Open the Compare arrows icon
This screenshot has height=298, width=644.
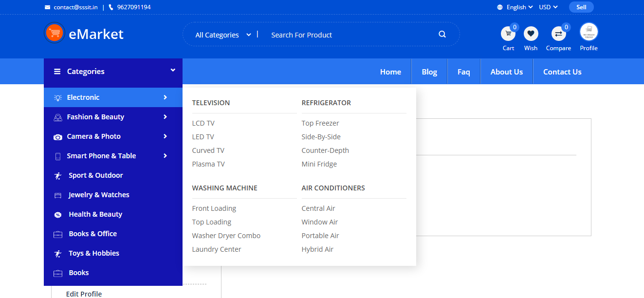[558, 34]
